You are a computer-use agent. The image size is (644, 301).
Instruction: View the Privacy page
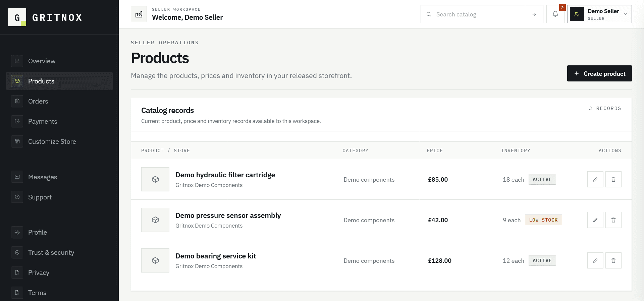[59, 273]
